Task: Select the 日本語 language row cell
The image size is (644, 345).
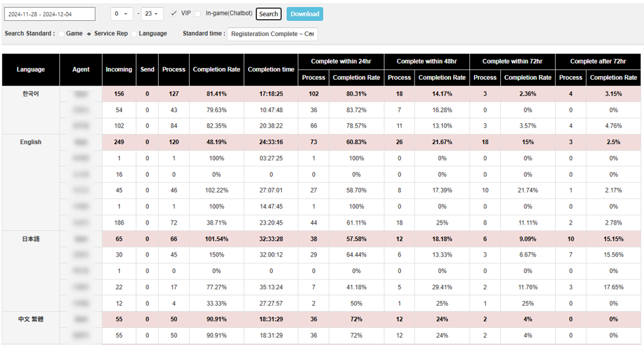Action: (31, 239)
